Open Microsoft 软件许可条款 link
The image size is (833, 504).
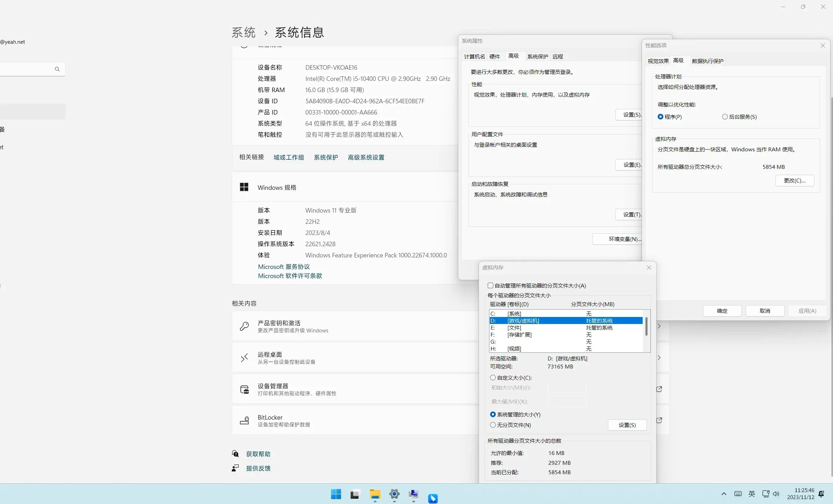point(290,276)
